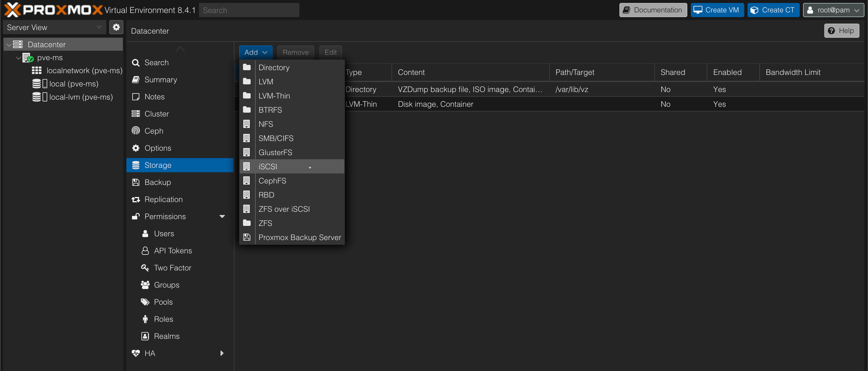Select iSCSI from the Add menu
The image size is (868, 371).
click(292, 166)
